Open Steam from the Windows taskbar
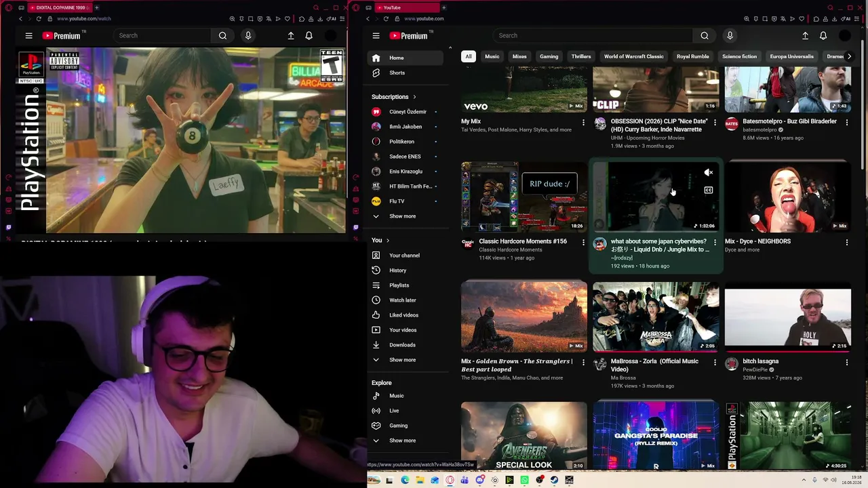 (x=554, y=480)
